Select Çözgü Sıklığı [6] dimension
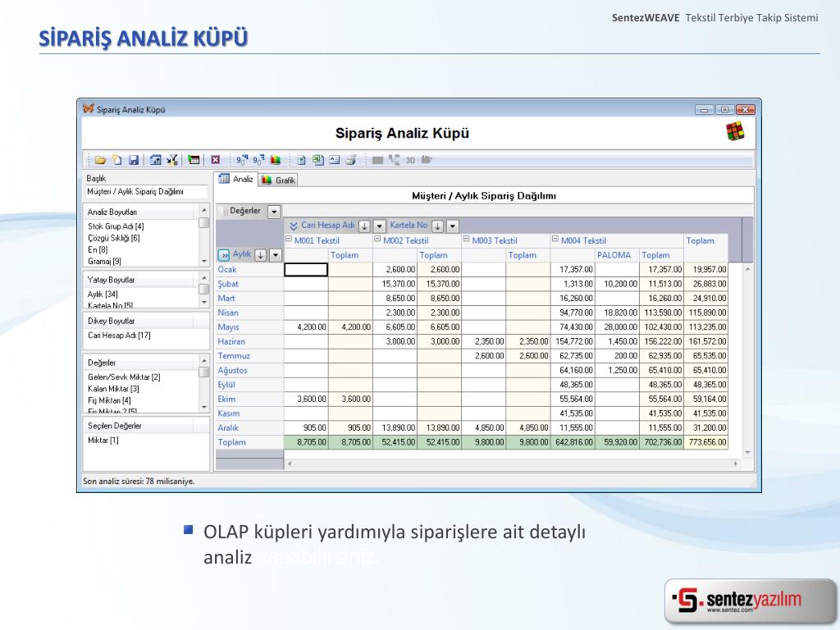The height and width of the screenshot is (630, 840). click(113, 238)
